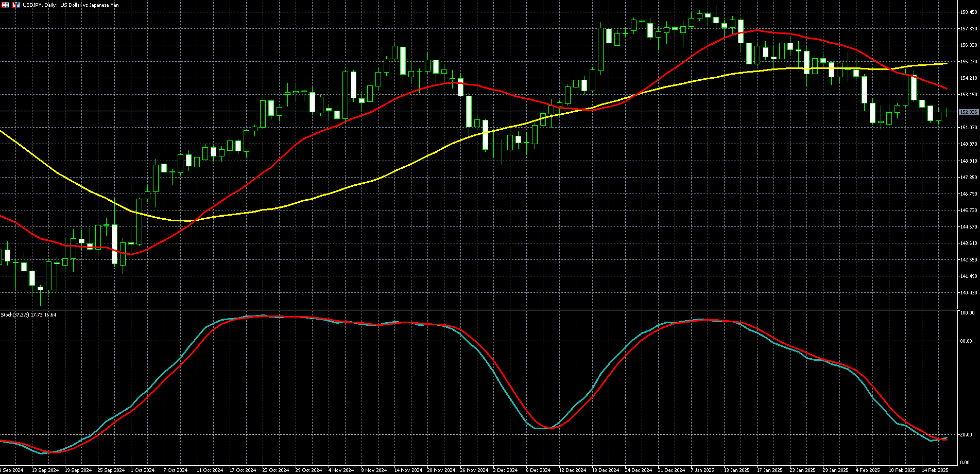Click the Stoch(37,3,9) indicator label

(28, 314)
